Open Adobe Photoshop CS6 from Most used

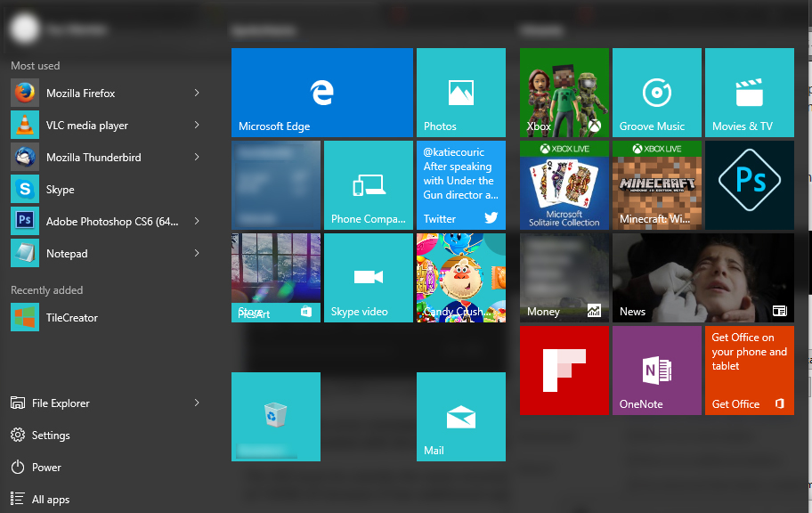click(x=105, y=222)
